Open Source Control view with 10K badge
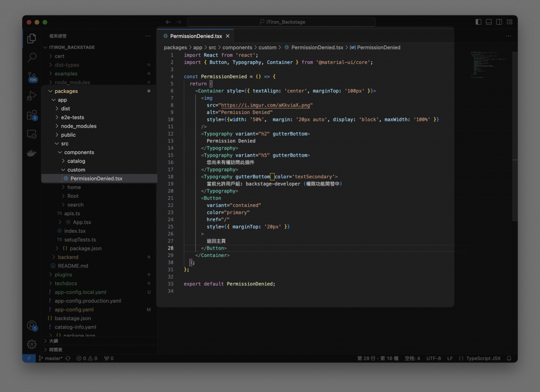 (x=32, y=77)
